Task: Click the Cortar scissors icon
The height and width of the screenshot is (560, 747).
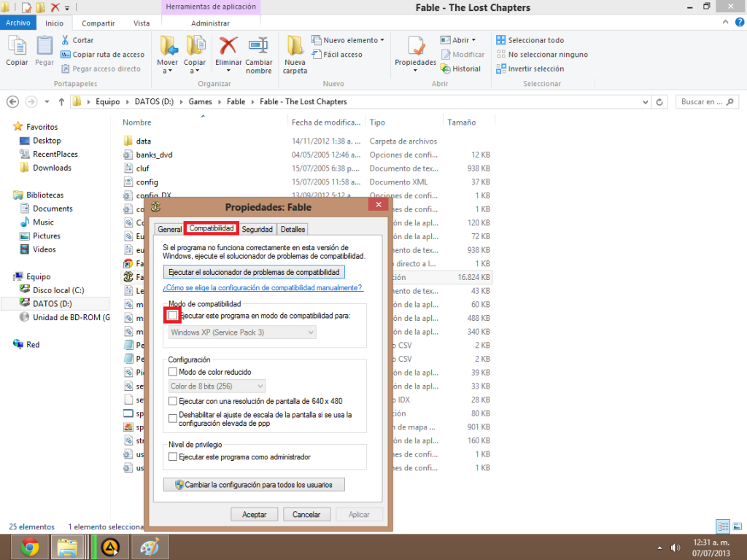Action: pyautogui.click(x=65, y=40)
